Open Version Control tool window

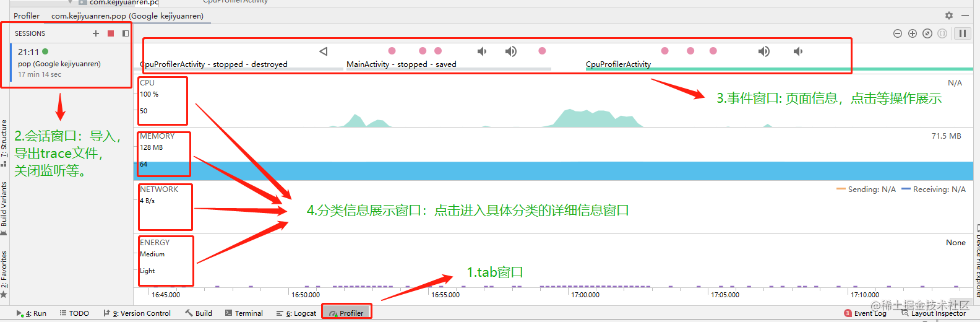click(x=137, y=313)
